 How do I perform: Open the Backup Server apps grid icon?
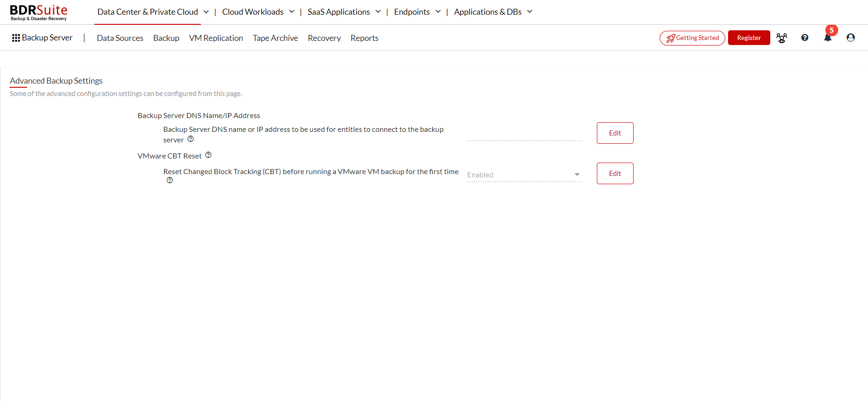[16, 38]
